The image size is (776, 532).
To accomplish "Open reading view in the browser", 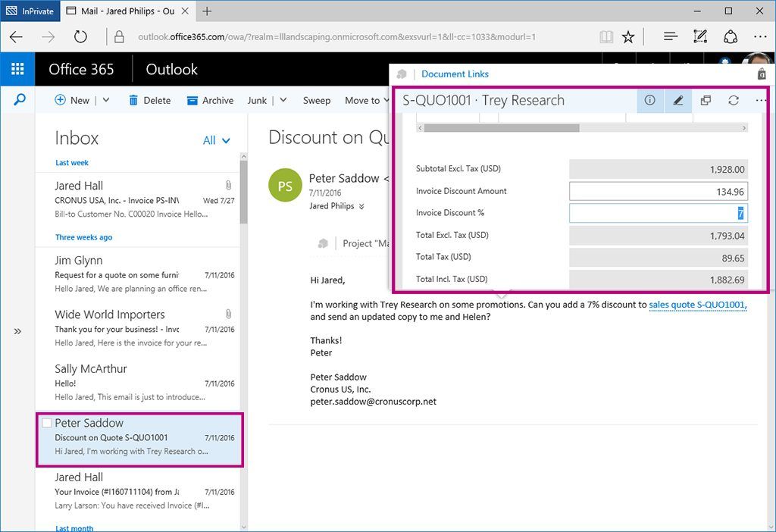I will pyautogui.click(x=606, y=36).
